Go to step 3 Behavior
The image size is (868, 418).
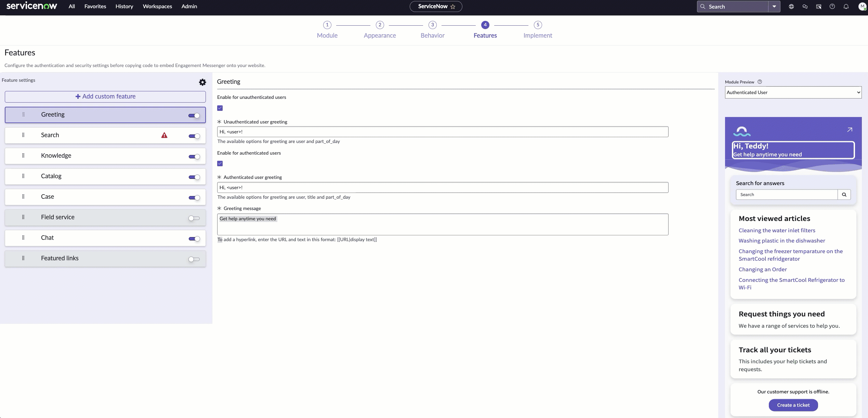click(432, 30)
